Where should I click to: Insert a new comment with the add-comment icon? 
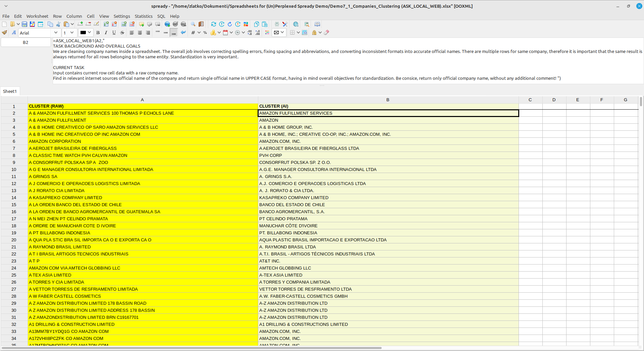point(141,24)
